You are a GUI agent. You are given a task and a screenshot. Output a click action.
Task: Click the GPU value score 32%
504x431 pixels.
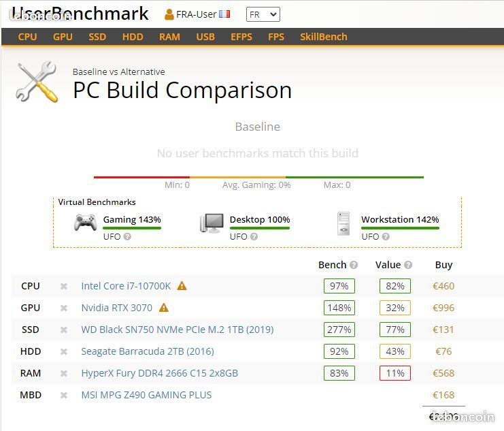click(x=395, y=308)
